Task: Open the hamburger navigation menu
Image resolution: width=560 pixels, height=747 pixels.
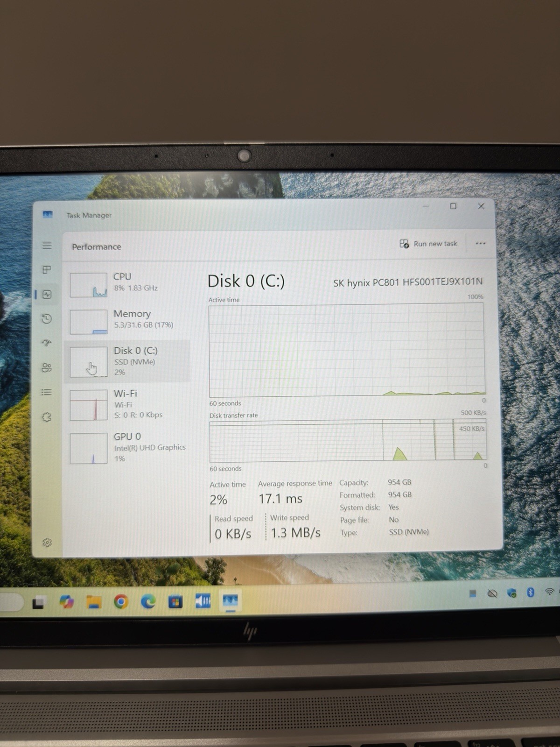Action: pyautogui.click(x=47, y=245)
